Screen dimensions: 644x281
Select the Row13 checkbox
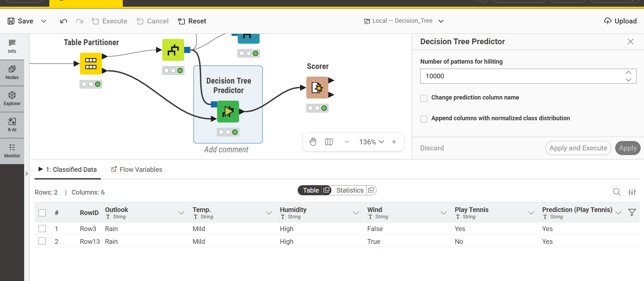coord(42,241)
